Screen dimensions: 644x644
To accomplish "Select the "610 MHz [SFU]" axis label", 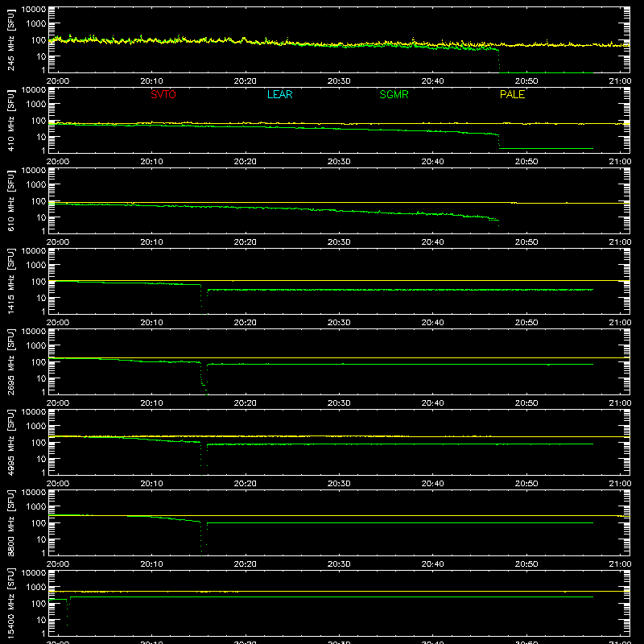I will (x=10, y=200).
